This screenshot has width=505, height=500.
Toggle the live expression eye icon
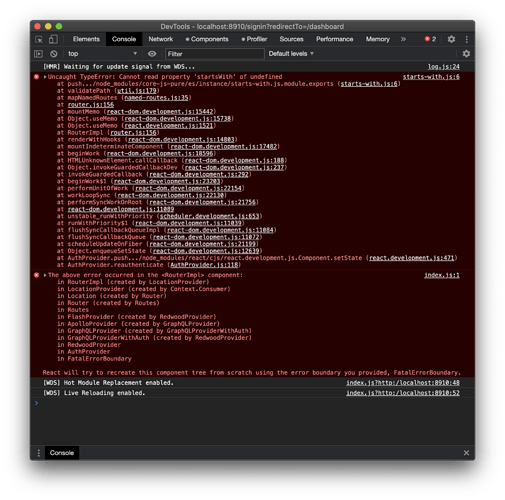coord(152,54)
